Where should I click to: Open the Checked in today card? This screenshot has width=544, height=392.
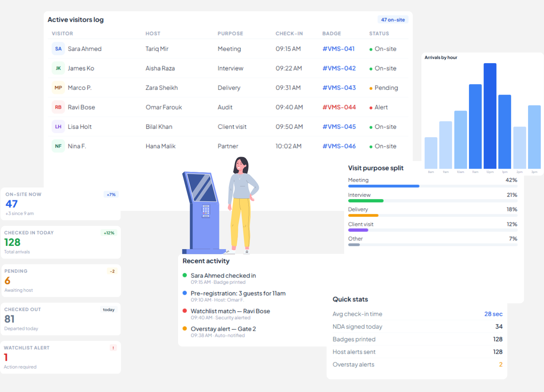click(61, 242)
